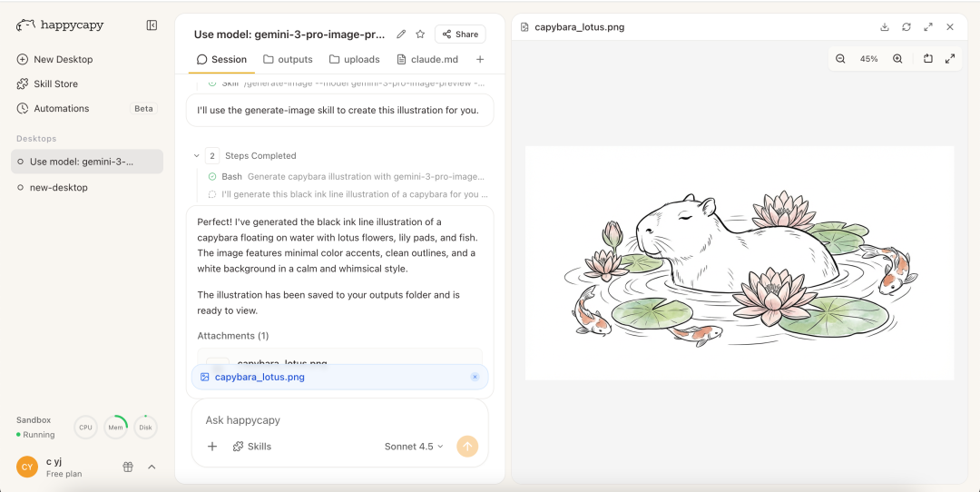This screenshot has height=492, width=980.
Task: Click the plus attach button
Action: click(212, 447)
